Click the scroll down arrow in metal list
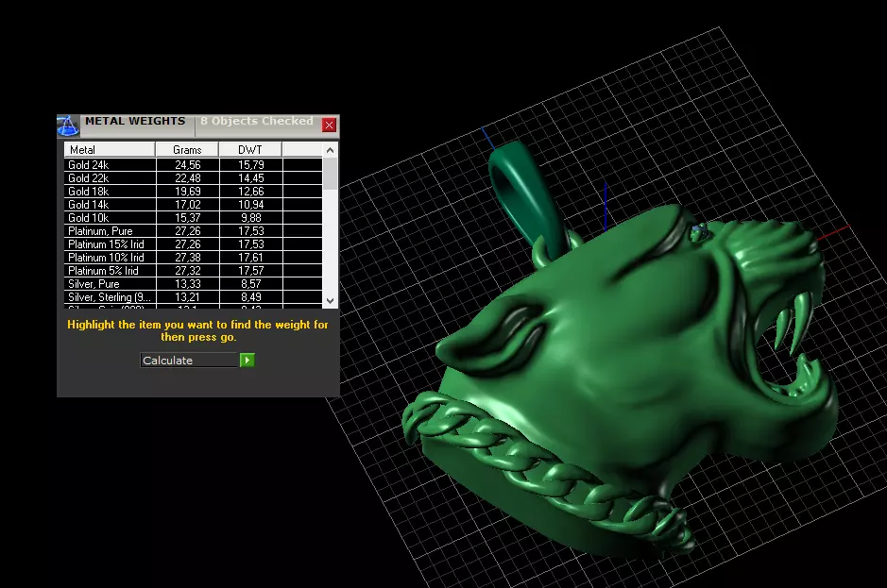The image size is (887, 588). click(331, 301)
